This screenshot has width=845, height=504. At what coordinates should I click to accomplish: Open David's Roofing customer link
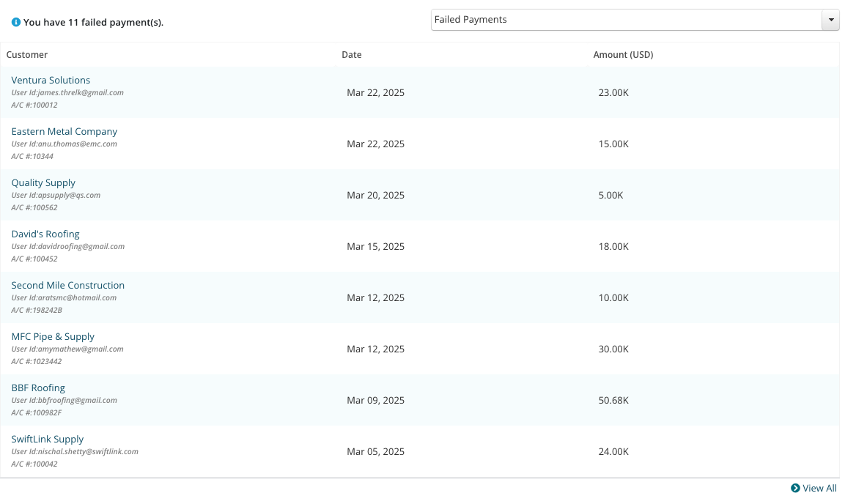pos(45,234)
